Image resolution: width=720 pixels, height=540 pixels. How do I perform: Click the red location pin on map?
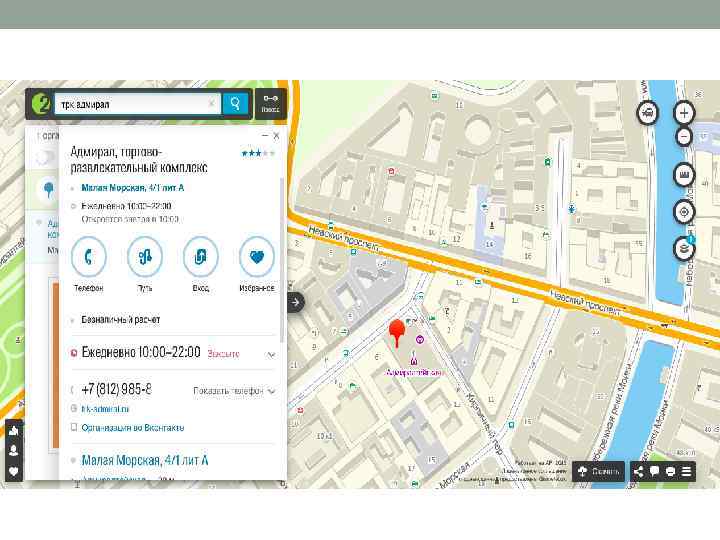tap(397, 332)
